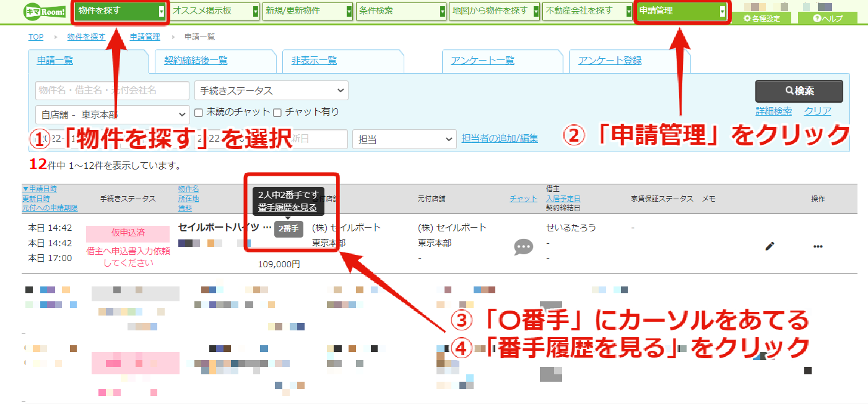Screen dimensions: 868x404
Task: Click the 2番手 badge
Action: tap(289, 228)
